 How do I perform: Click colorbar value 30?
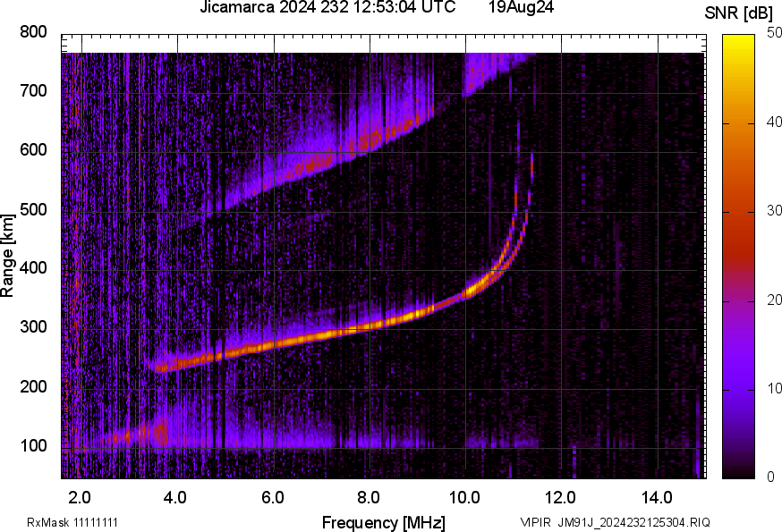pos(774,211)
